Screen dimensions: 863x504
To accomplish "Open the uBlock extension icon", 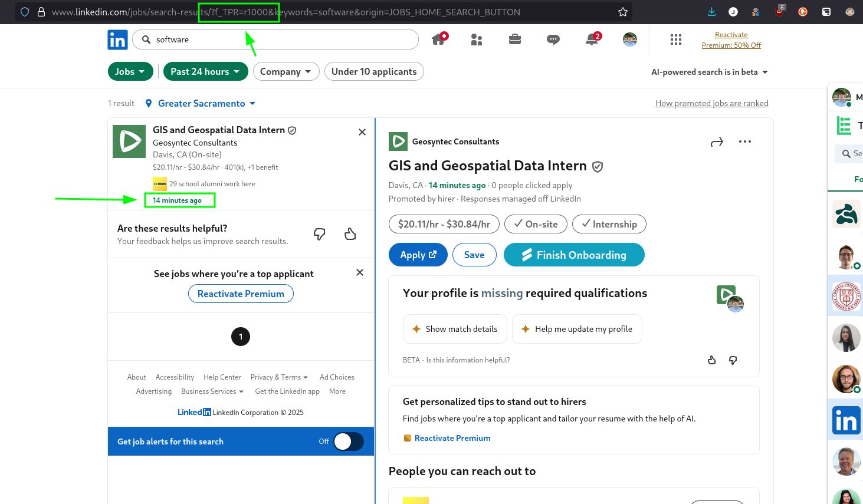I will click(780, 11).
